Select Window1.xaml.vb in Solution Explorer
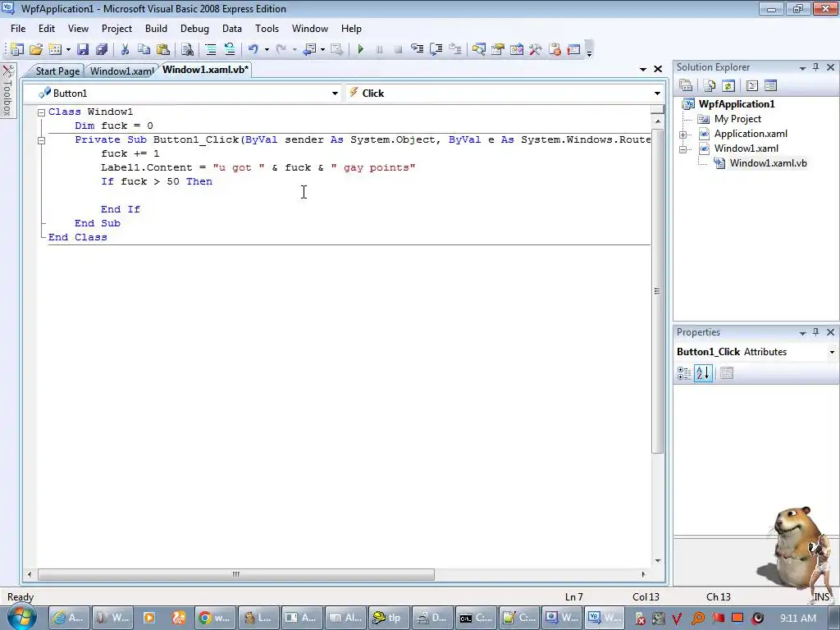840x630 pixels. click(768, 163)
